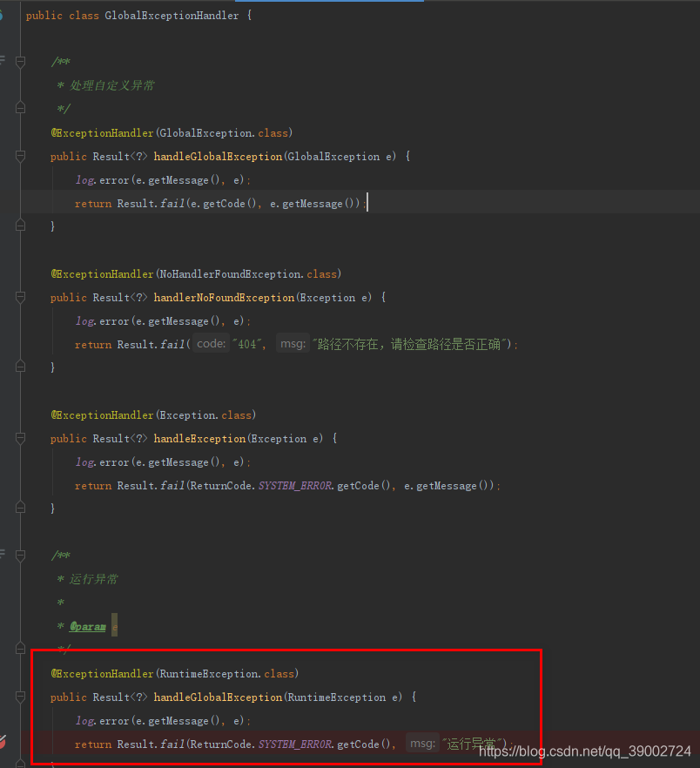
Task: Click method name handleGlobalException with RuntimeException parameter
Action: pyautogui.click(x=218, y=697)
